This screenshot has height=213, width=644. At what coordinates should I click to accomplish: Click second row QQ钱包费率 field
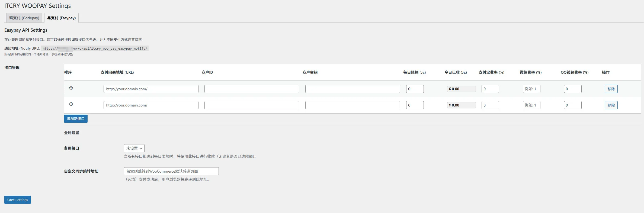(573, 105)
